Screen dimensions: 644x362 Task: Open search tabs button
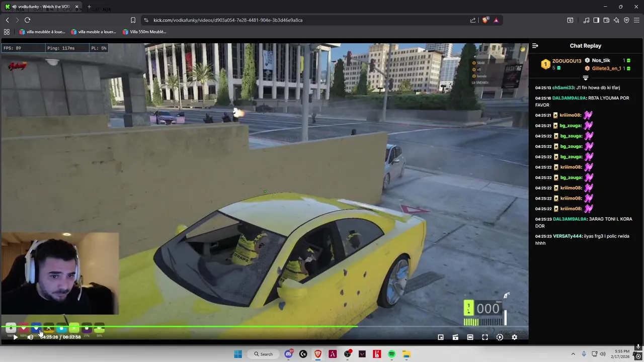570,20
